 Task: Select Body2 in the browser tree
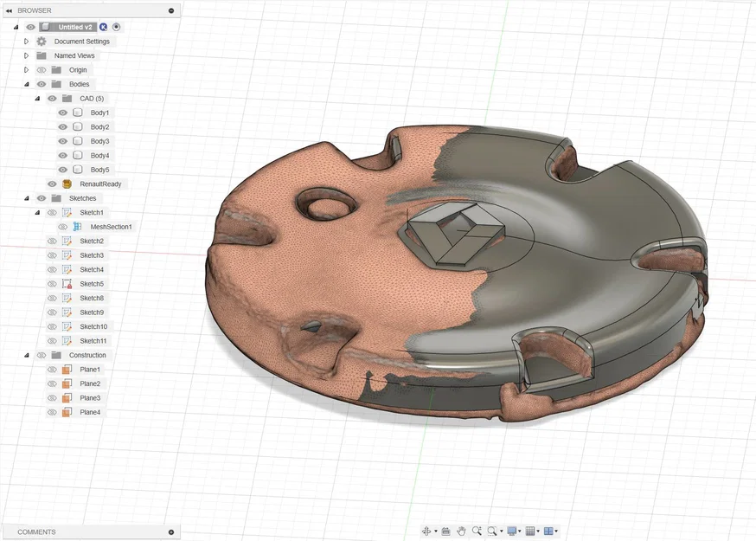pos(99,127)
